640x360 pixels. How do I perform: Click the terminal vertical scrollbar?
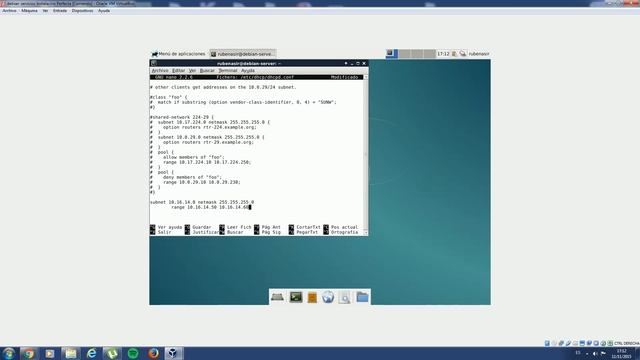pos(365,154)
